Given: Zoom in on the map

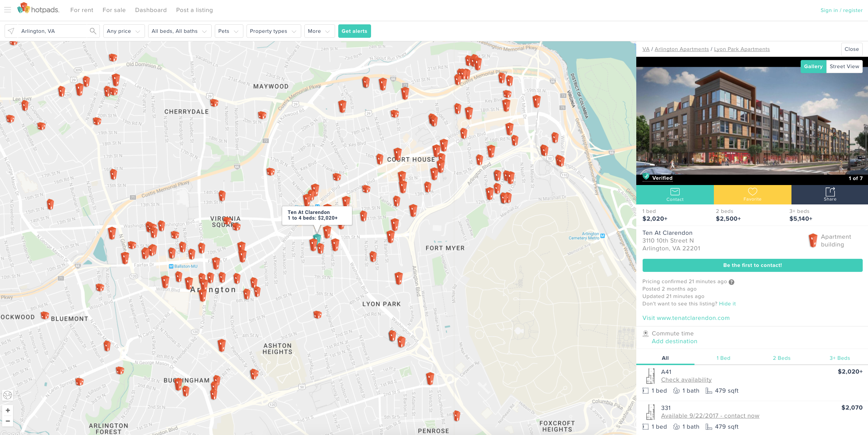Looking at the screenshot, I should pyautogui.click(x=8, y=410).
